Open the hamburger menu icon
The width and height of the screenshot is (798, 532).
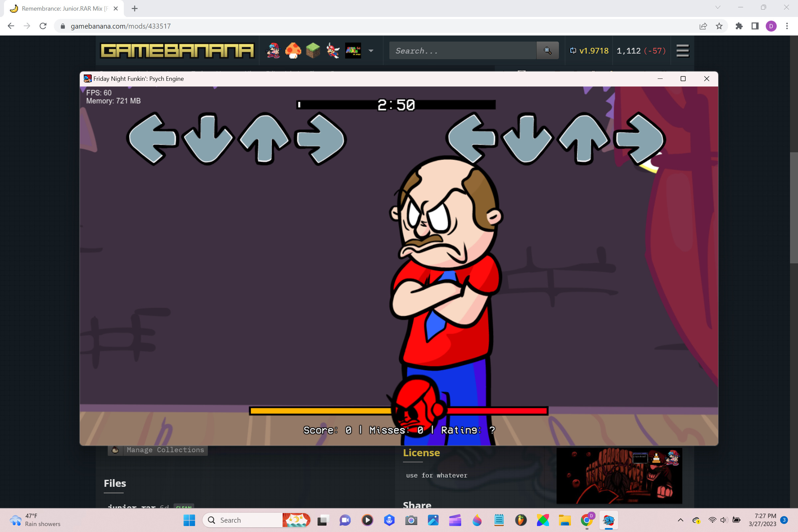(x=682, y=51)
